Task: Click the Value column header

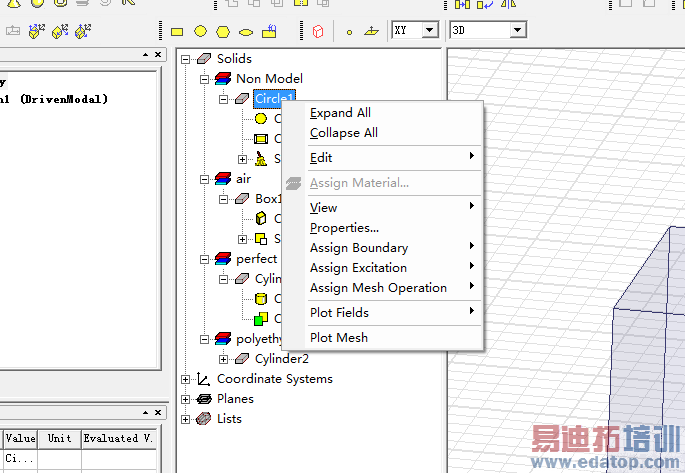Action: point(21,438)
